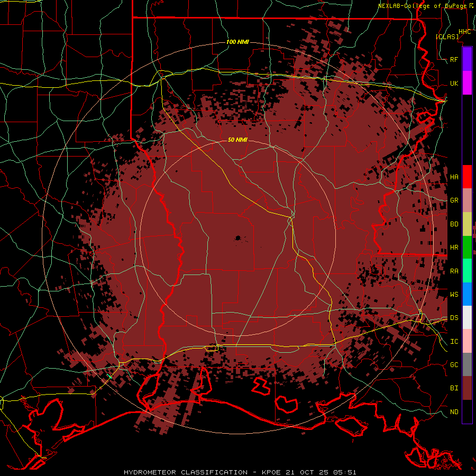Click the "IC" legend label
476x476 pixels.
pyautogui.click(x=454, y=342)
